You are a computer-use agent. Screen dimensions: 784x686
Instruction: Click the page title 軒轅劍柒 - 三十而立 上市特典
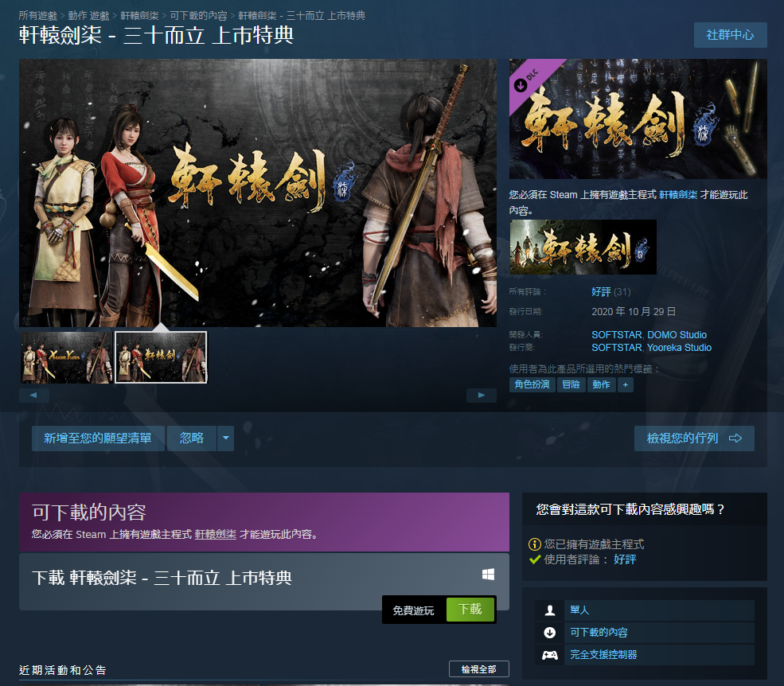pos(157,35)
